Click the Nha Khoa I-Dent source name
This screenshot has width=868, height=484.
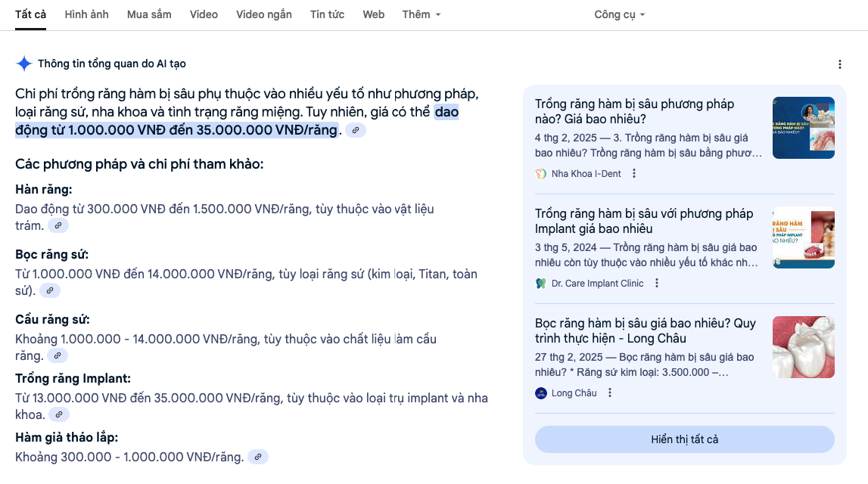[x=586, y=174]
